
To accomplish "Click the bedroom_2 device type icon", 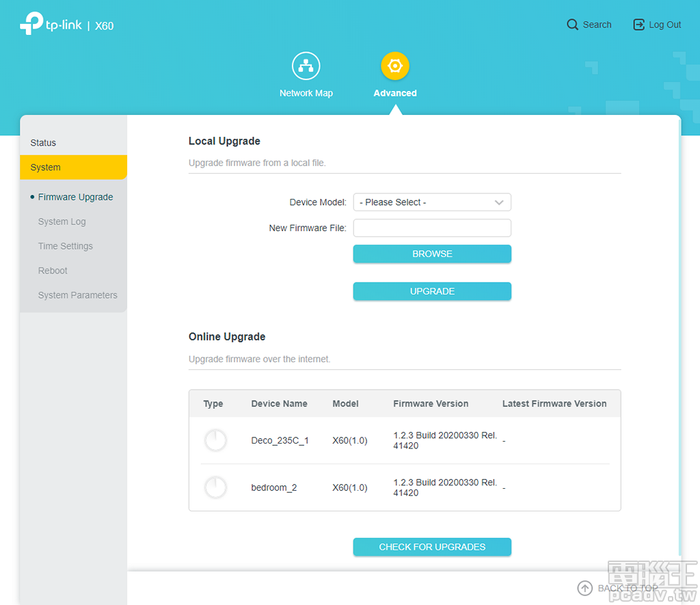I will point(215,487).
